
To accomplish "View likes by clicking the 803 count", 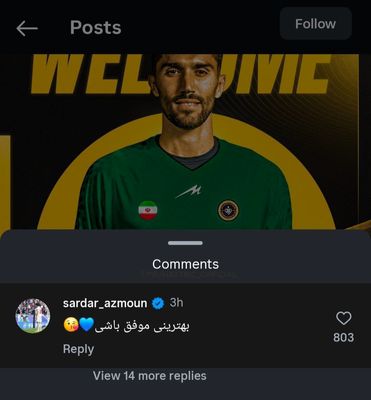I will coord(343,337).
